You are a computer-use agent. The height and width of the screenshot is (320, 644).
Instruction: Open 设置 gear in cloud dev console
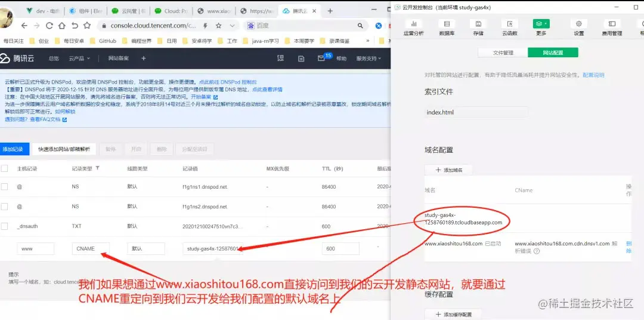578,28
